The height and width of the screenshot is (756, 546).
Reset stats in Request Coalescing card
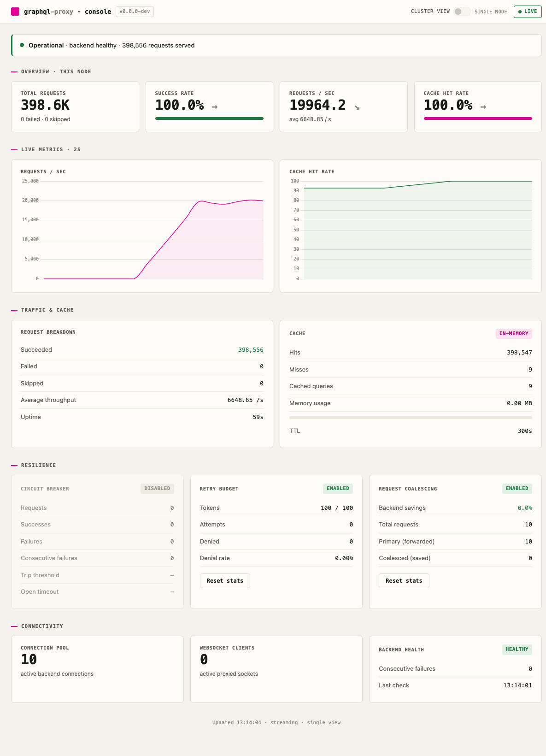(x=404, y=581)
